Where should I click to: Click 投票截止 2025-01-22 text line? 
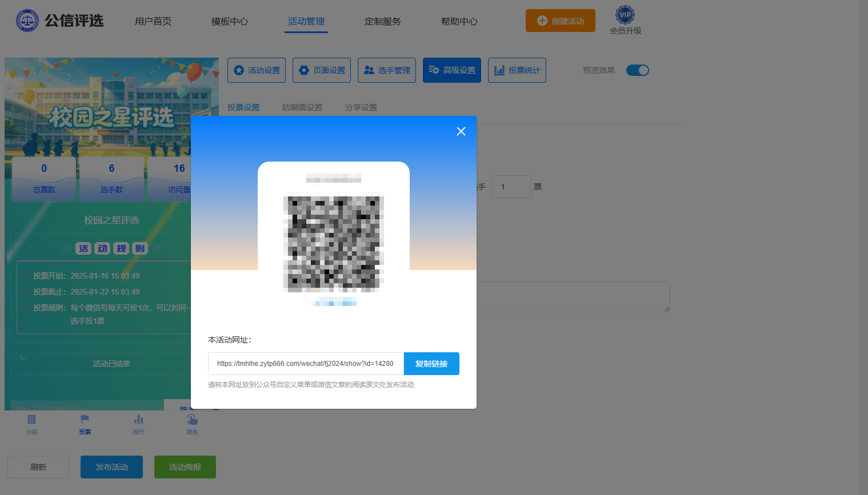(86, 292)
